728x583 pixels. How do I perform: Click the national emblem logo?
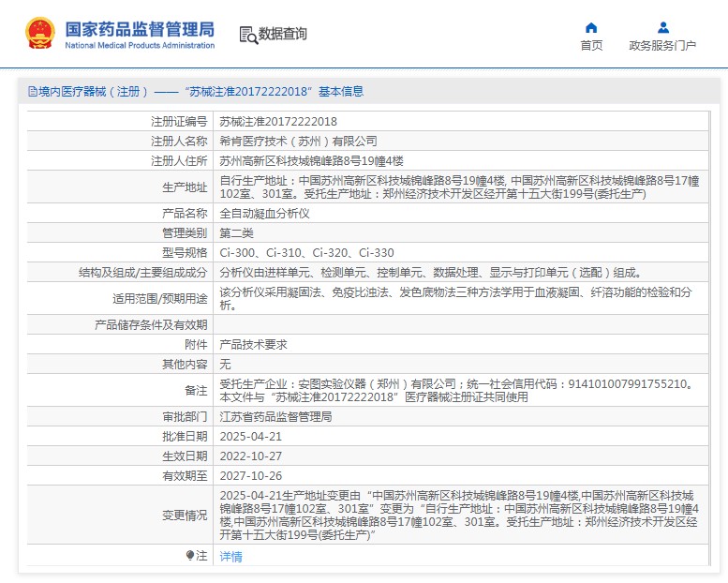(x=40, y=34)
